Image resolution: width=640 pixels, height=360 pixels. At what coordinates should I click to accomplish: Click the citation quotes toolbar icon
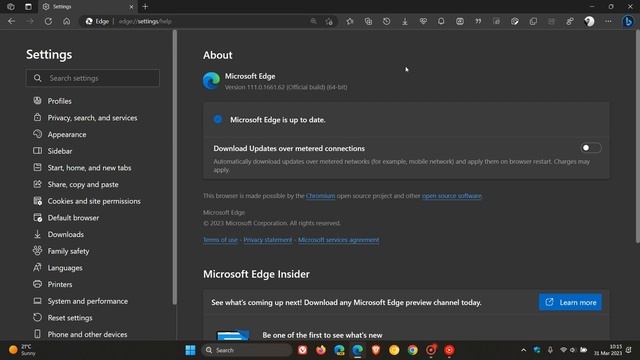coord(478,21)
